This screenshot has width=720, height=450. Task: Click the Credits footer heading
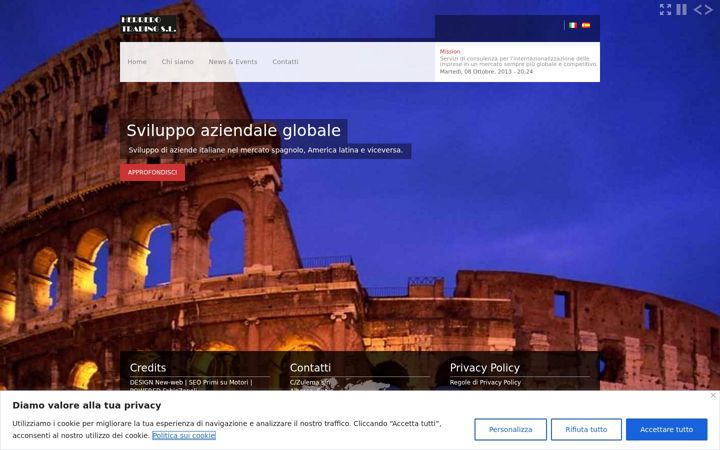[148, 368]
